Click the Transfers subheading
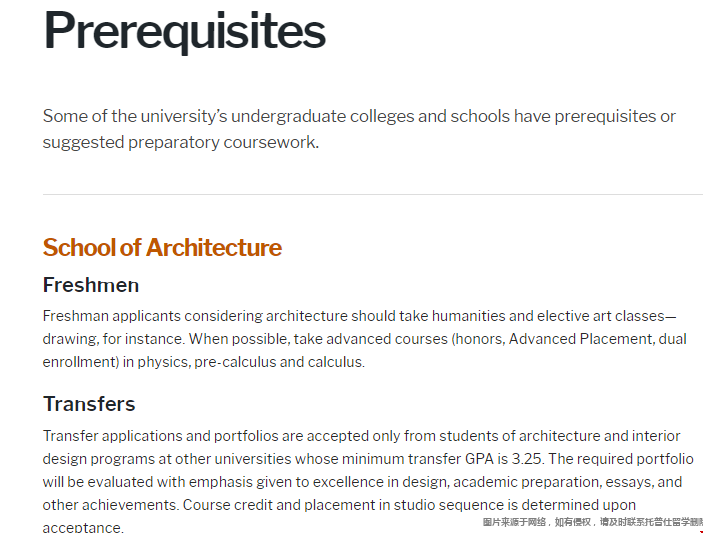The height and width of the screenshot is (533, 703). (89, 404)
